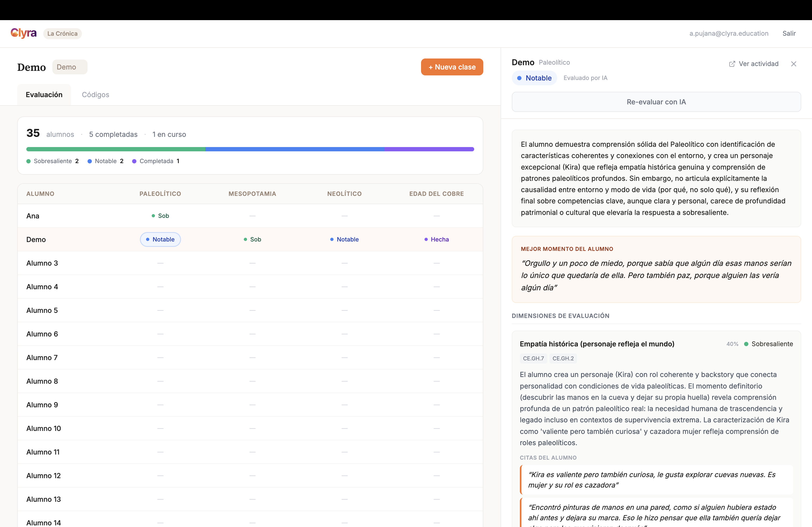
Task: Click the Demo class tag chip
Action: pos(70,67)
